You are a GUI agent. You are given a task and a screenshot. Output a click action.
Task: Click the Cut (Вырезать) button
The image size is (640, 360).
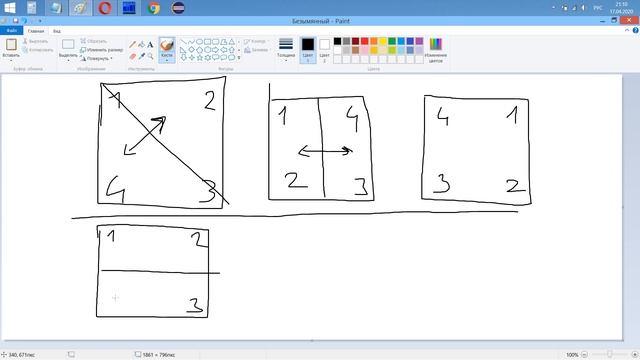(x=35, y=41)
